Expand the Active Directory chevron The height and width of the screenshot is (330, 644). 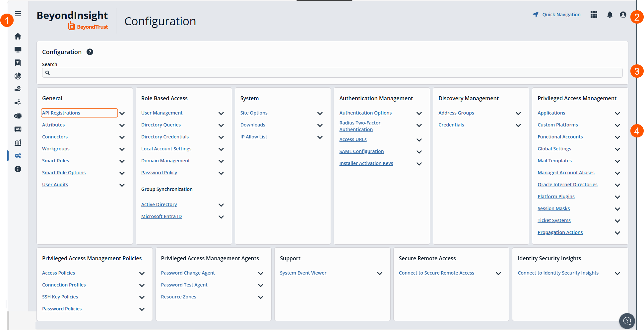(x=221, y=205)
